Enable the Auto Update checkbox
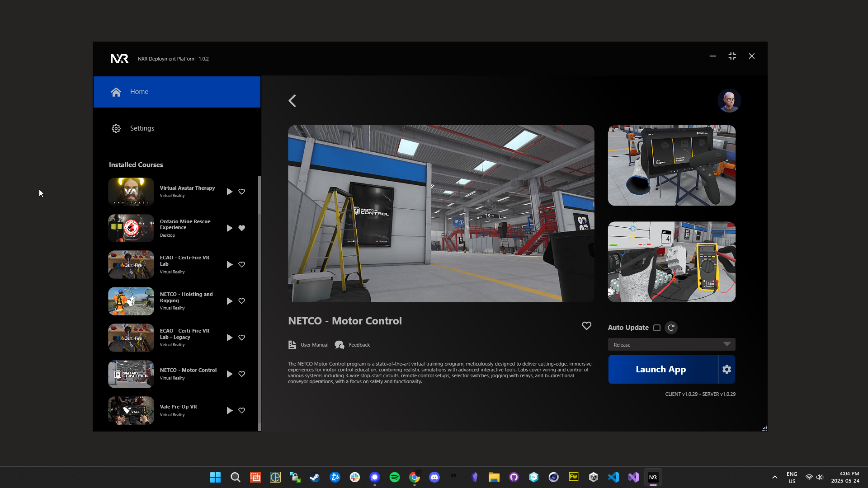Screen dimensions: 868x488 coord(657,328)
